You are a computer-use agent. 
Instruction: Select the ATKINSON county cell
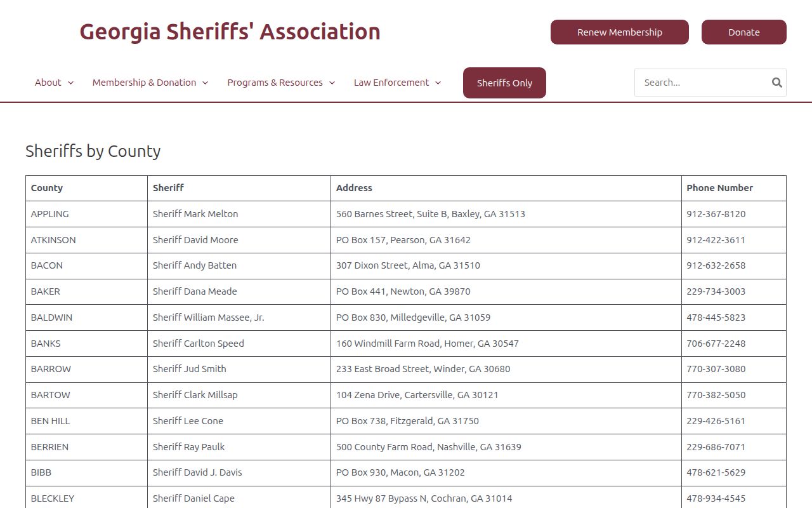[x=87, y=240]
